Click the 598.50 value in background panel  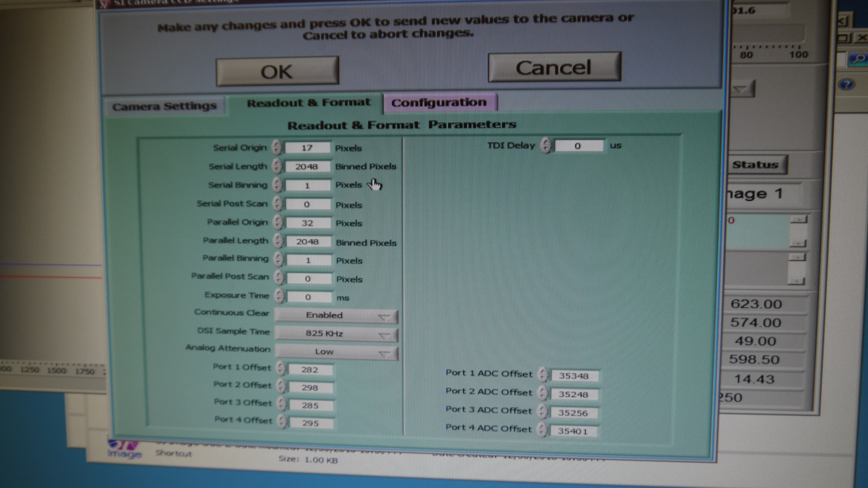pyautogui.click(x=754, y=360)
